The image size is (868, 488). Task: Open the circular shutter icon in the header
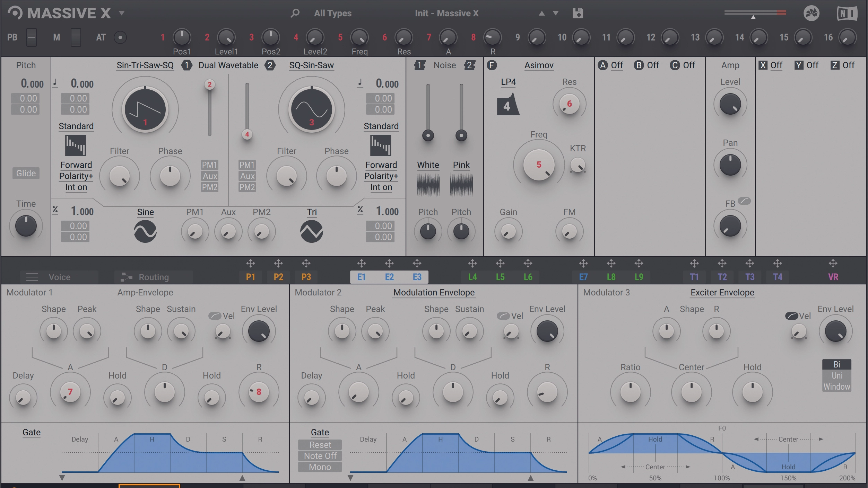pyautogui.click(x=811, y=13)
